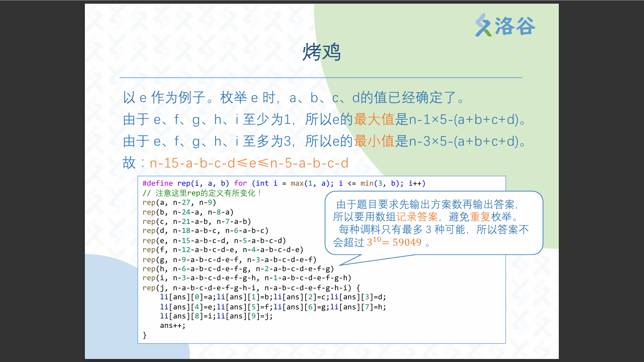
Task: Click the code line 'rep(d, n-18-a-b-c, n-6-a-b-c)'
Action: coord(205,231)
